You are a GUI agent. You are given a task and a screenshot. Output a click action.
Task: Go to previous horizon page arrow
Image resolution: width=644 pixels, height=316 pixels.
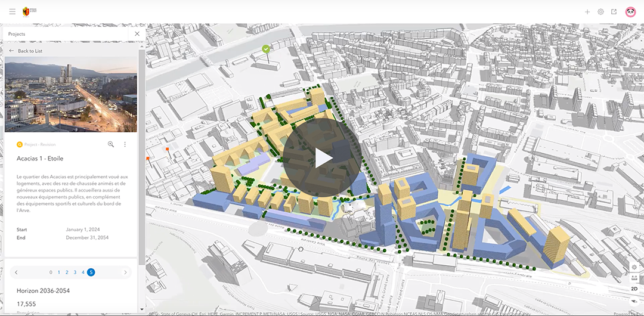pyautogui.click(x=17, y=272)
